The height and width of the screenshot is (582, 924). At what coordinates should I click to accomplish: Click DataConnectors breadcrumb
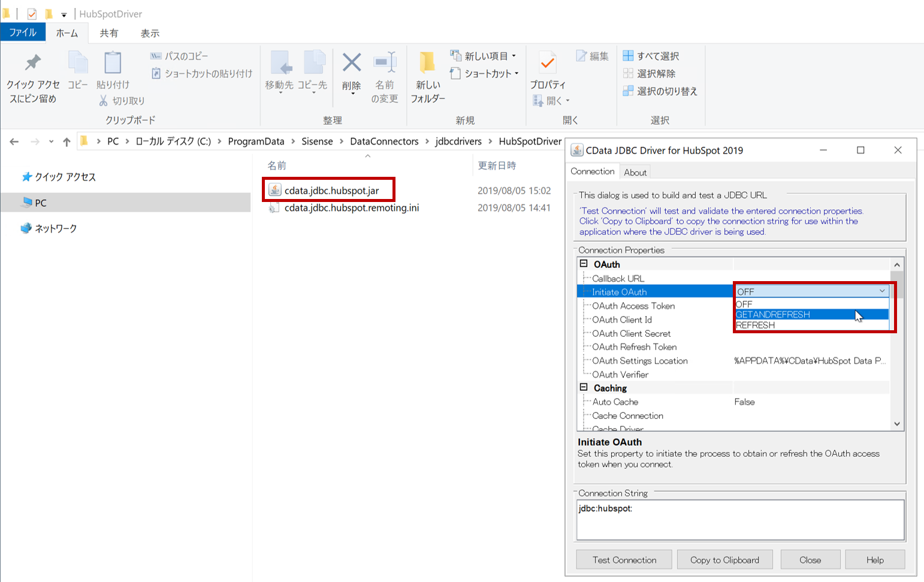[x=384, y=141]
